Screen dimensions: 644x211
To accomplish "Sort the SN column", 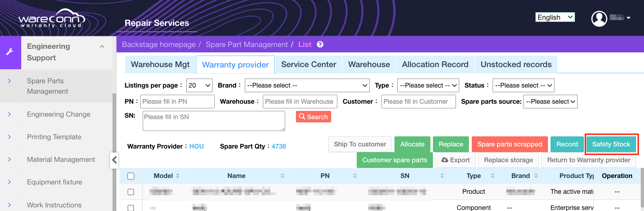I will pyautogui.click(x=442, y=176).
